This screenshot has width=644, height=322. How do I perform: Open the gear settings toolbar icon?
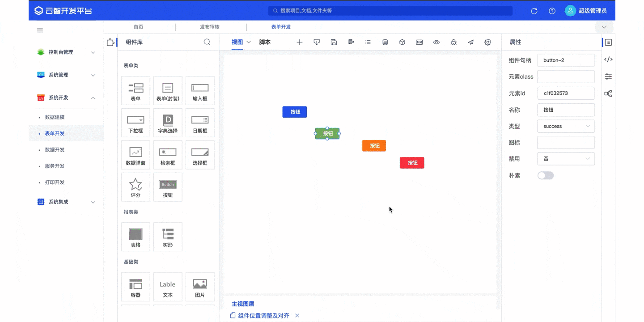(x=488, y=42)
